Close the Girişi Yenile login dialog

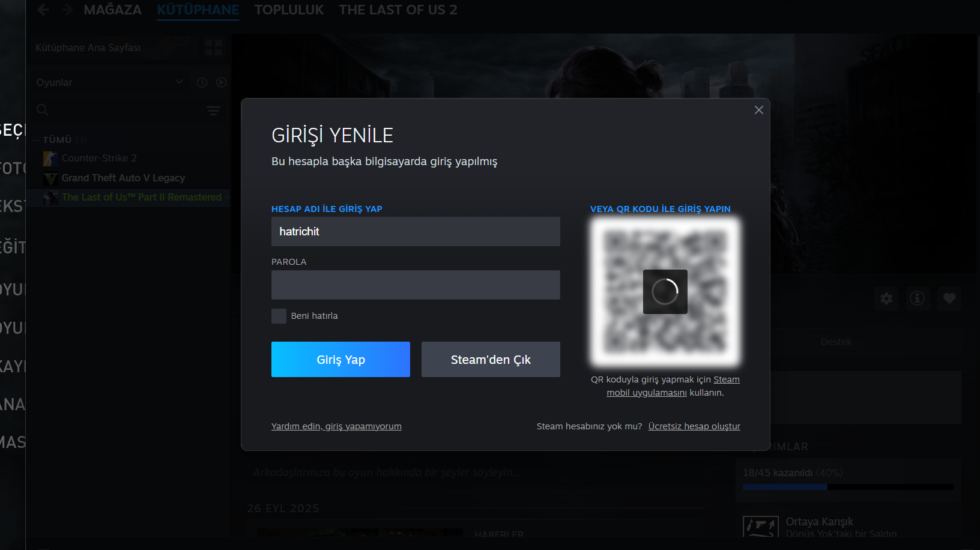click(x=759, y=110)
